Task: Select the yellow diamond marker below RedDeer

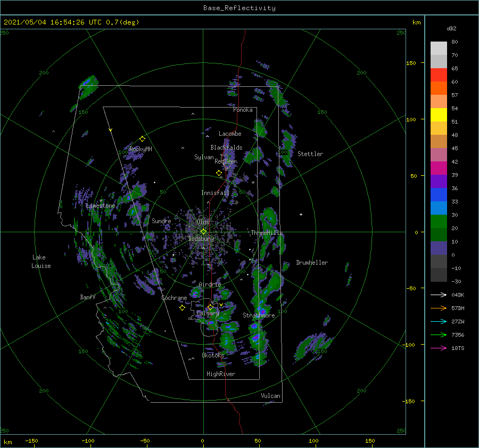Action: 219,173
